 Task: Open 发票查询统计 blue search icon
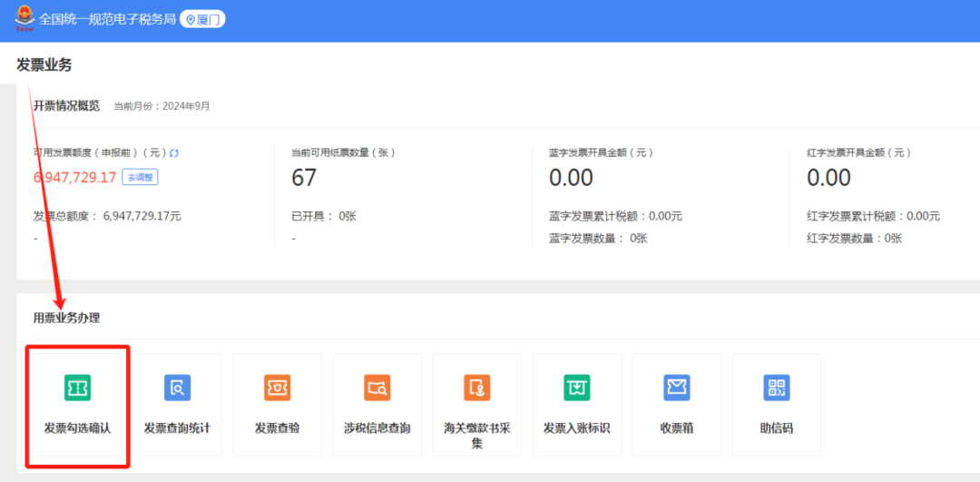(178, 388)
